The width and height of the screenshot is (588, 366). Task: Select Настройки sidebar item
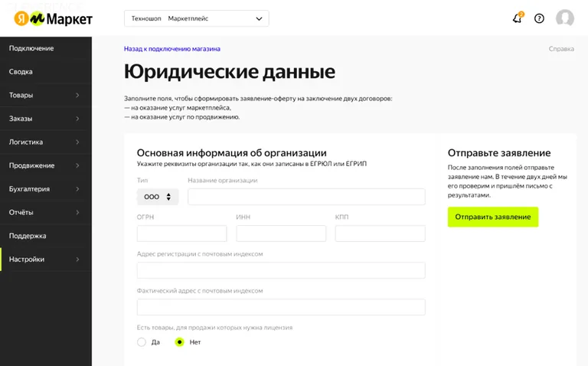coord(46,259)
